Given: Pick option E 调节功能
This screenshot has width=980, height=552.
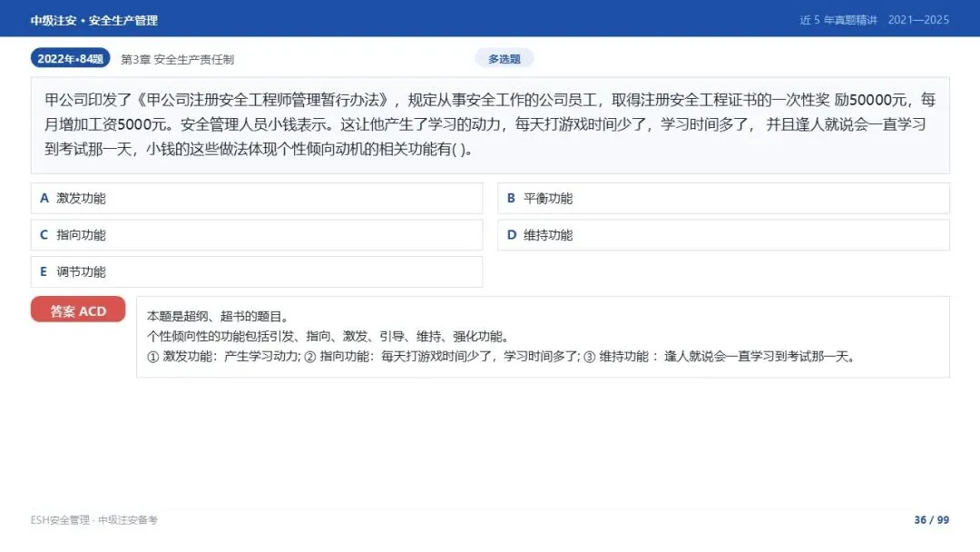Looking at the screenshot, I should [x=257, y=272].
